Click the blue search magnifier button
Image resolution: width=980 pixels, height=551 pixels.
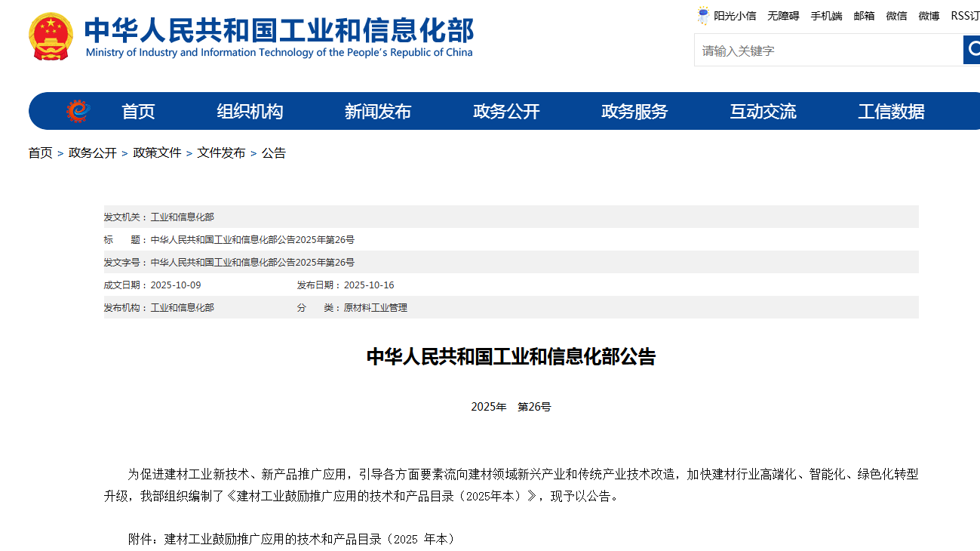pyautogui.click(x=971, y=50)
